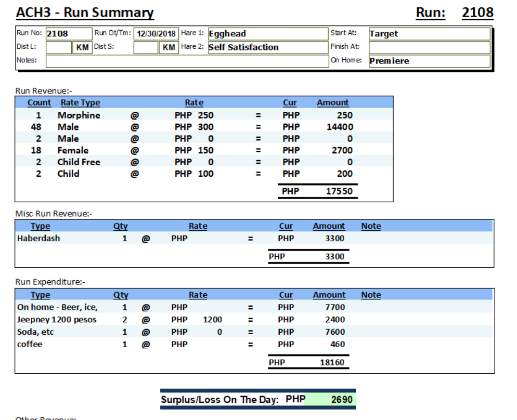Click the Run No field showing 2108
Screen dimensions: 517x420
pos(68,34)
